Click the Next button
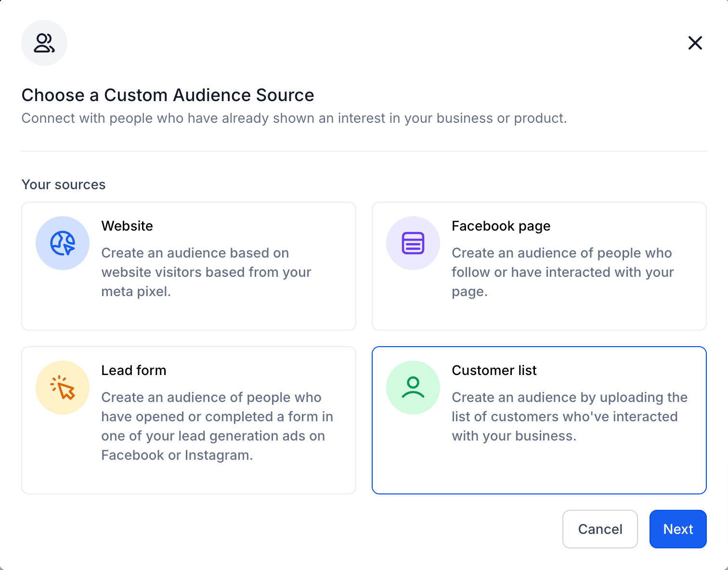This screenshot has width=728, height=570. pyautogui.click(x=678, y=529)
